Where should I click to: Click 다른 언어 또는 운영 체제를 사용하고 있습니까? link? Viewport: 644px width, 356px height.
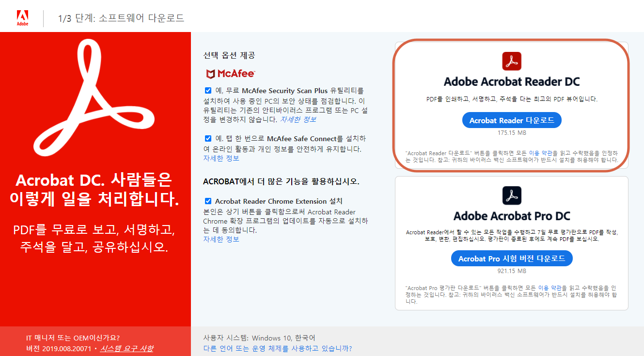(x=278, y=348)
